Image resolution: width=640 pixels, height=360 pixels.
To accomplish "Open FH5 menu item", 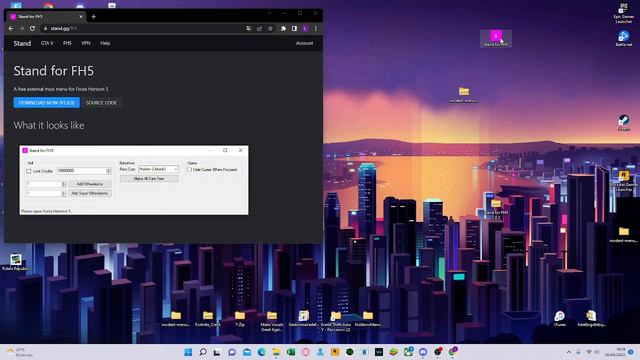I will click(67, 43).
